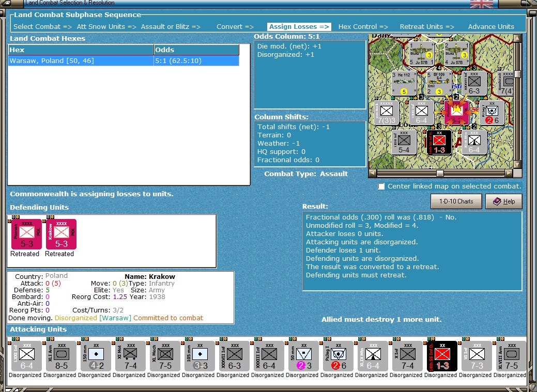Open the Help button
The height and width of the screenshot is (392, 537).
[504, 201]
